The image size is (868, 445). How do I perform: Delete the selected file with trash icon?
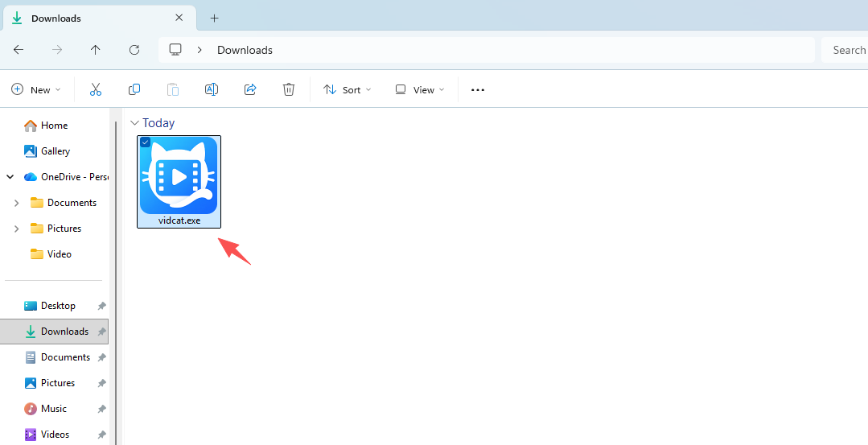289,89
